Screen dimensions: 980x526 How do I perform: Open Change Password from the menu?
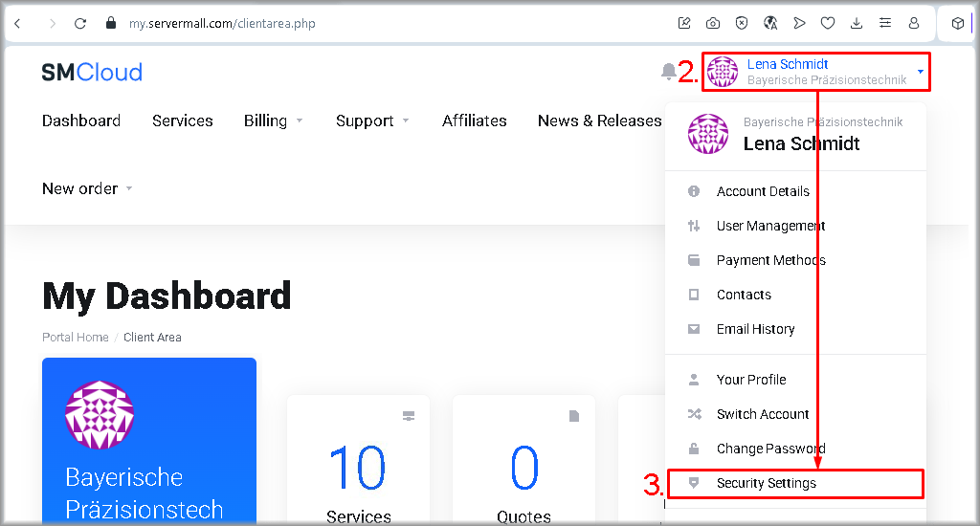click(x=769, y=449)
